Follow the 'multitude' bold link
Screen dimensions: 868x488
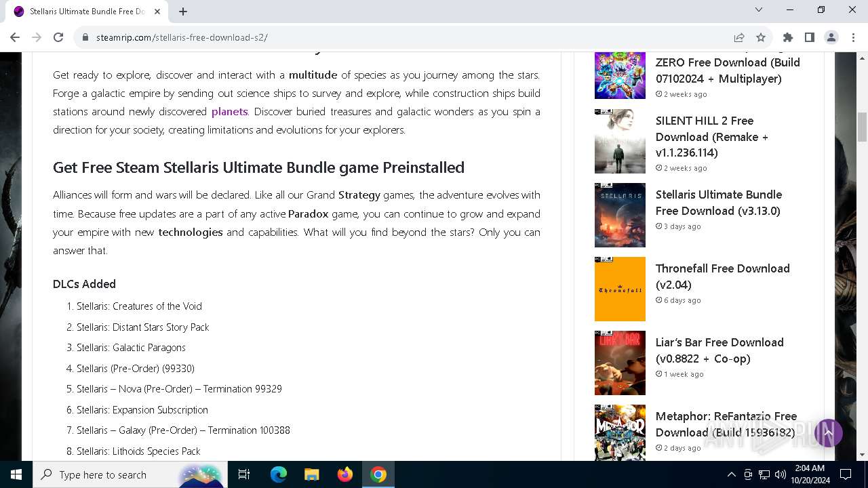(313, 75)
